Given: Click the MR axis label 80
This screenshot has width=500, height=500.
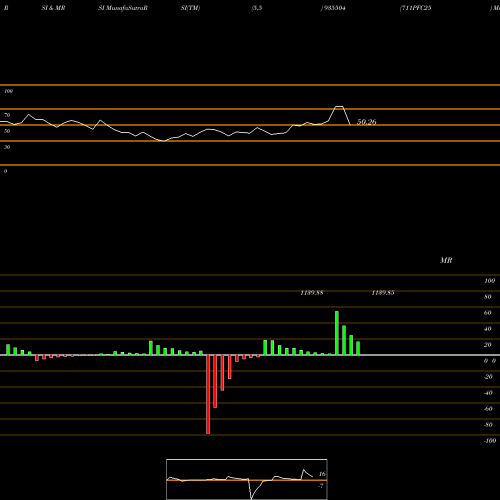Looking at the screenshot, I should (488, 297).
